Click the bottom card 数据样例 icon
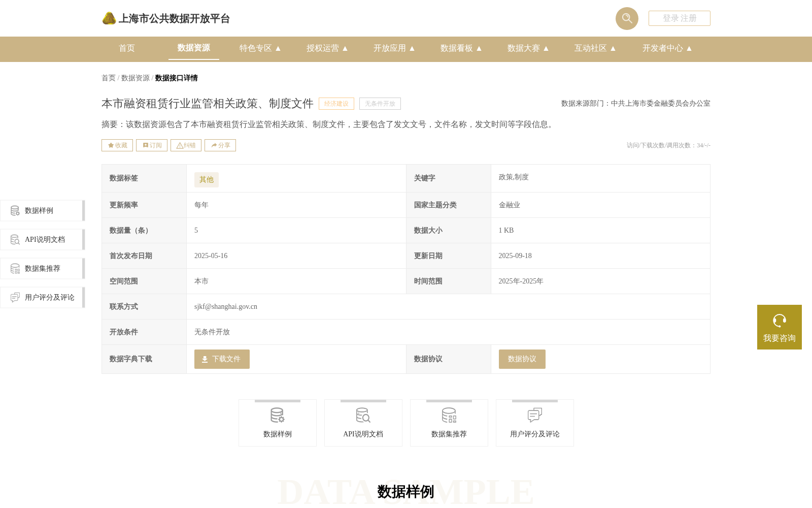The height and width of the screenshot is (508, 812). 278,415
